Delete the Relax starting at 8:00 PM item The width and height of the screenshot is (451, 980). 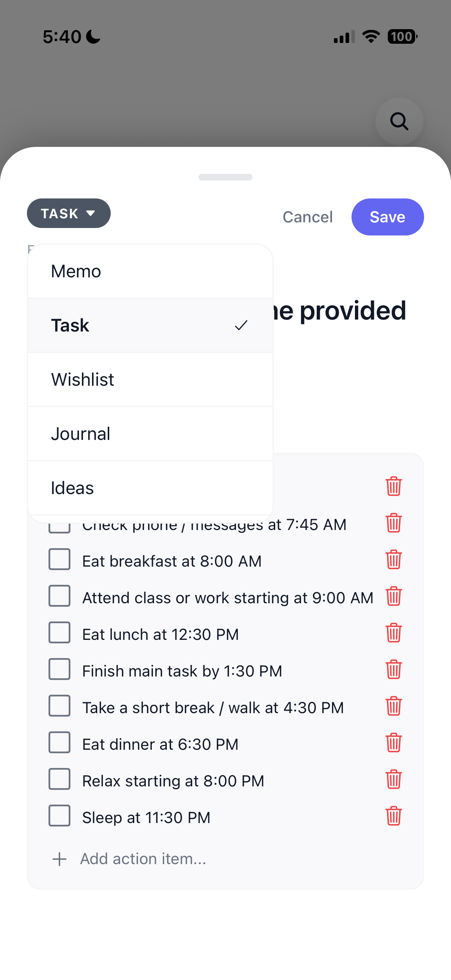(393, 780)
